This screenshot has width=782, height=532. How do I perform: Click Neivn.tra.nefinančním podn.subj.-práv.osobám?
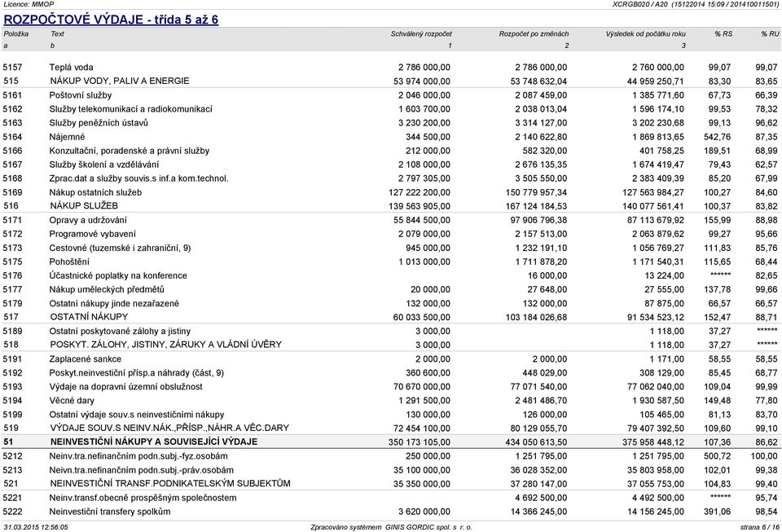(141, 470)
